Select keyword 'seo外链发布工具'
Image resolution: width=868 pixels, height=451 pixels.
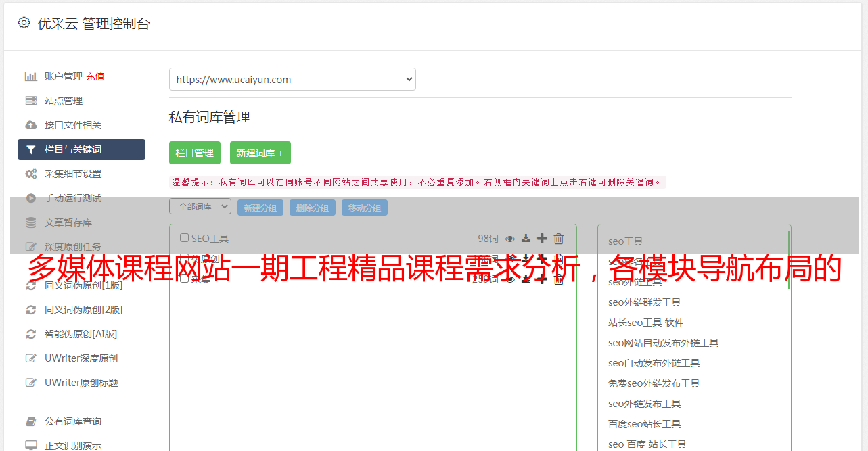pyautogui.click(x=644, y=404)
